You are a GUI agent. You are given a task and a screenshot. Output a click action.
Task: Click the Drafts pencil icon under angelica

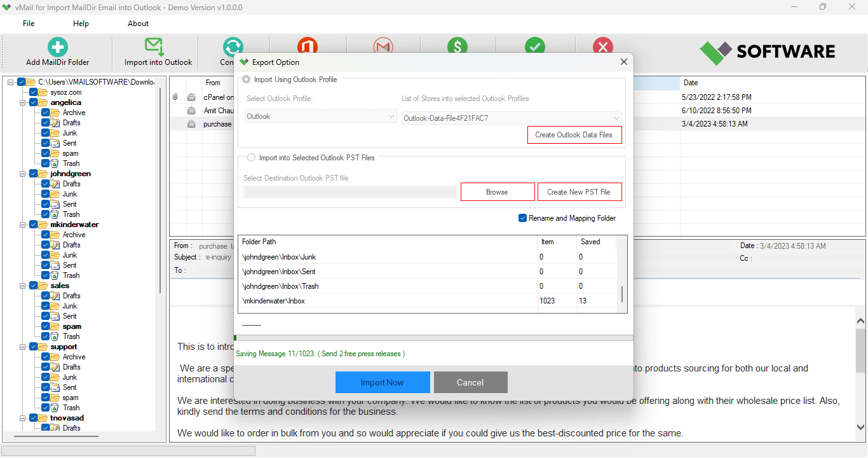(x=56, y=123)
